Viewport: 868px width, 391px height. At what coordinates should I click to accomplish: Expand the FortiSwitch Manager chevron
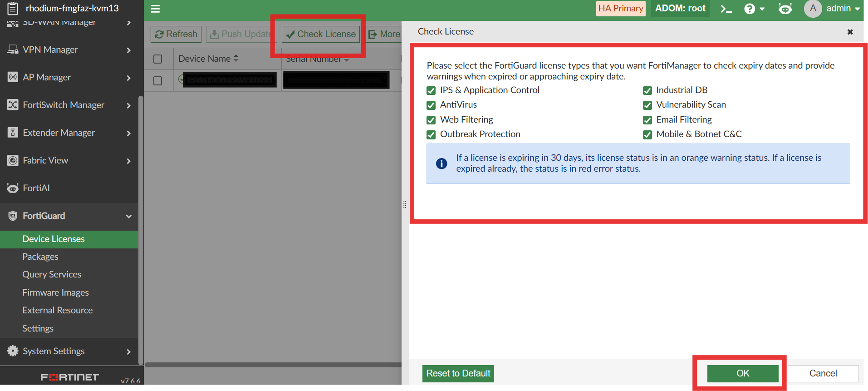tap(129, 105)
